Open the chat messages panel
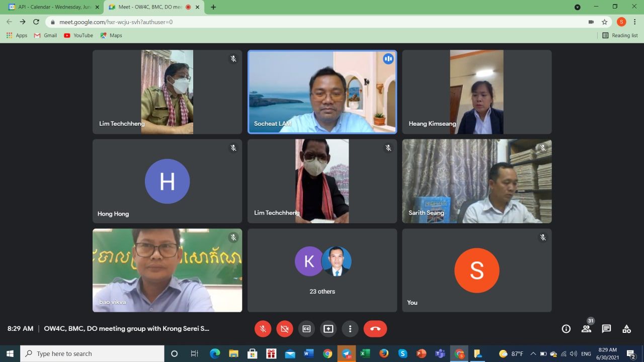Viewport: 644px width, 362px height. tap(606, 329)
